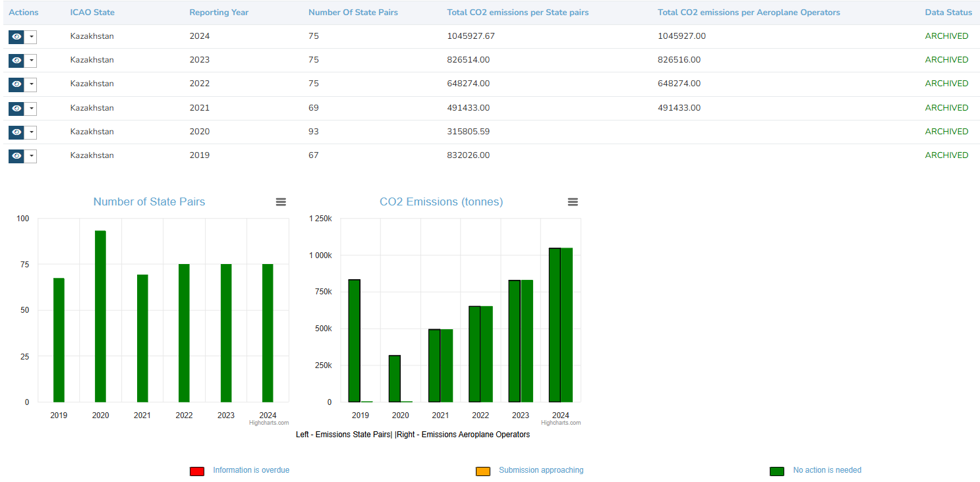This screenshot has height=482, width=980.
Task: Click the Data Status column header
Action: [x=948, y=13]
